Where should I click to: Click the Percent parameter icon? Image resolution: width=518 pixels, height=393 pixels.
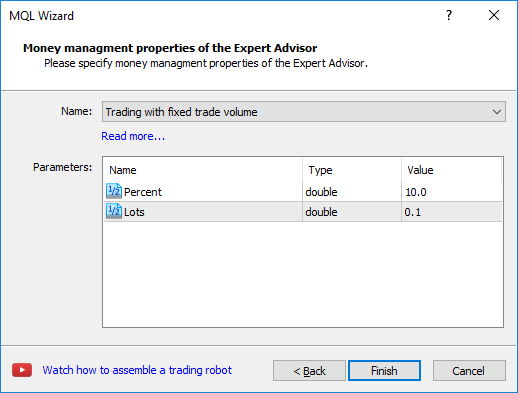(114, 191)
